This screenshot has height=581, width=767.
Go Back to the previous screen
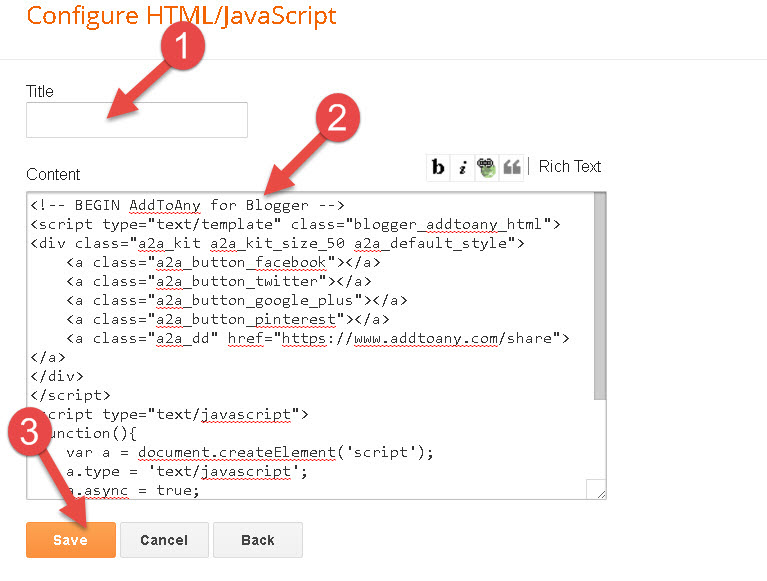[x=257, y=540]
